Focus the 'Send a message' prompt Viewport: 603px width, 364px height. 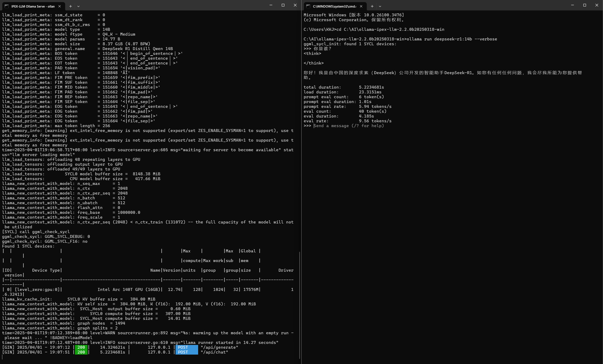point(349,126)
